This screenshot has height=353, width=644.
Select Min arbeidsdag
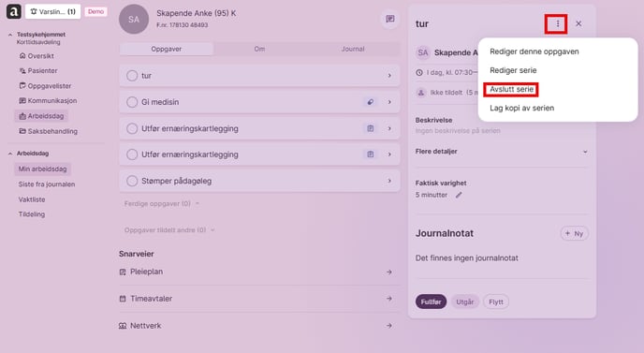point(42,169)
